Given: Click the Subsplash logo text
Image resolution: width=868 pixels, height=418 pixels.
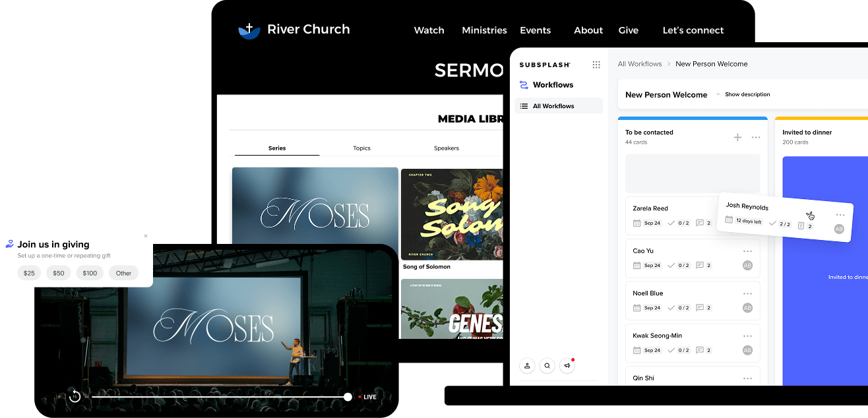Looking at the screenshot, I should 545,65.
